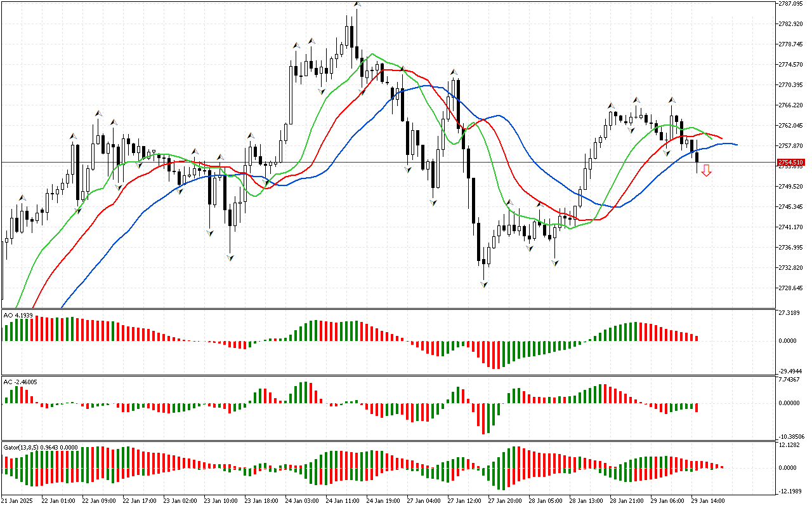This screenshot has width=812, height=508.
Task: Click the 27.3189 AO scale value
Action: [789, 314]
